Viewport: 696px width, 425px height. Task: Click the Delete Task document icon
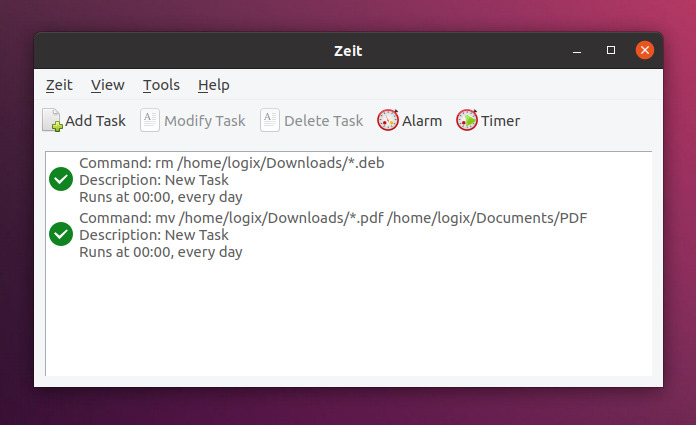click(x=270, y=120)
